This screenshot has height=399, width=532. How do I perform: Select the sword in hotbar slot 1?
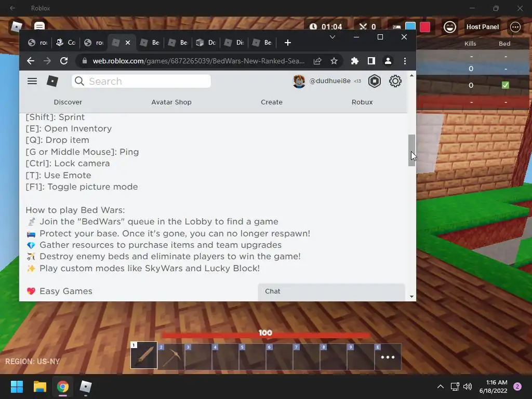click(x=144, y=355)
